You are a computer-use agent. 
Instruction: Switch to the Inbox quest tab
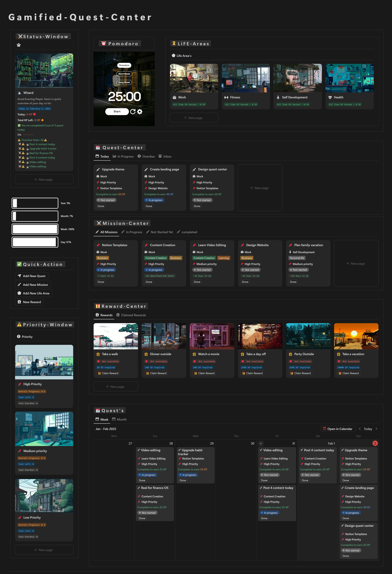coord(165,156)
